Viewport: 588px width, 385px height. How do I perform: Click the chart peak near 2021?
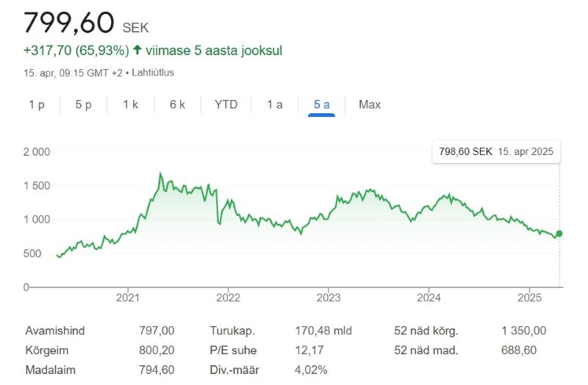click(x=160, y=174)
